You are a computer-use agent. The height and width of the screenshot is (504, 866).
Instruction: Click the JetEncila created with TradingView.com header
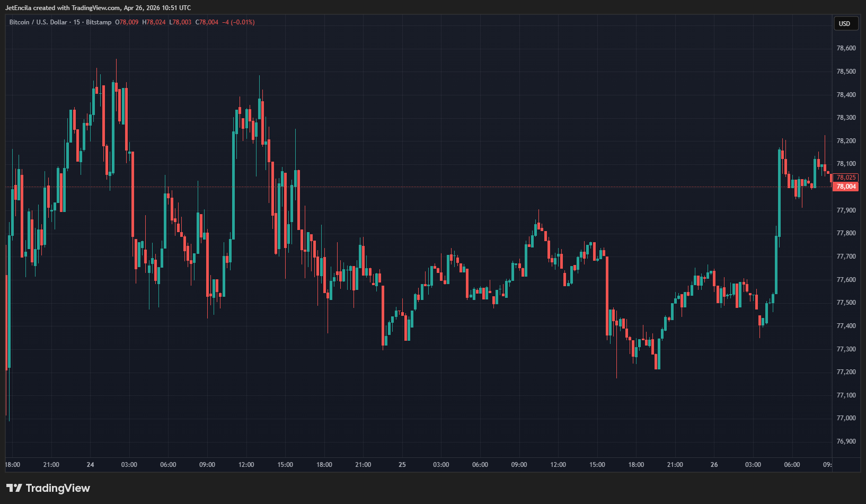(x=98, y=8)
